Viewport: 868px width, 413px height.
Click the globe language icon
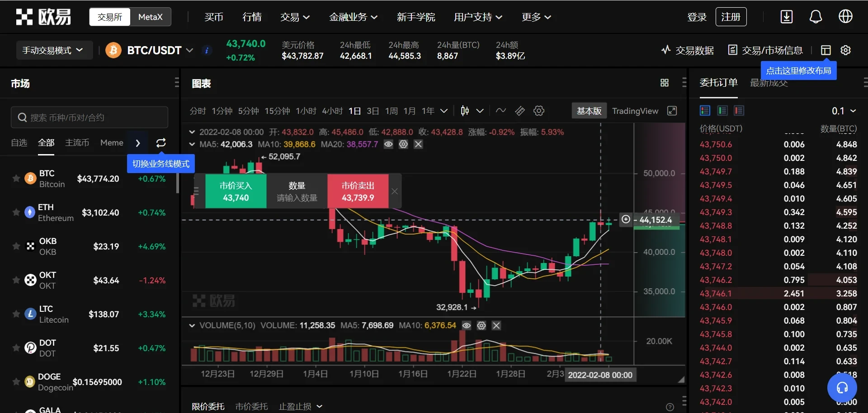click(x=845, y=17)
